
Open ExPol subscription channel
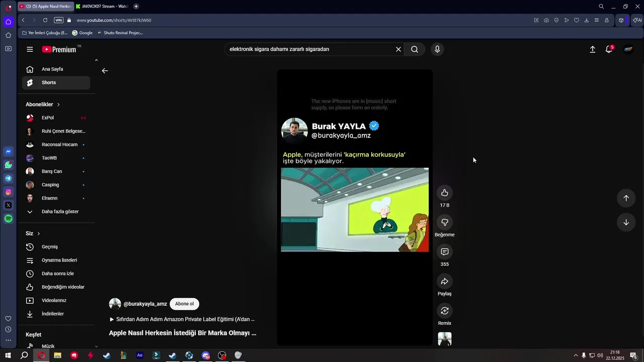pyautogui.click(x=56, y=118)
